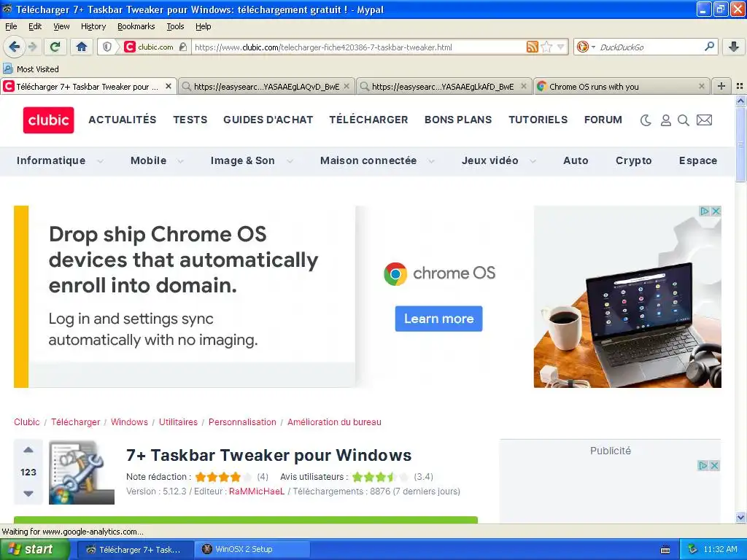Click the 7+ Taskbar Tweaker app thumbnail
Screen dimensions: 747x560
point(82,472)
